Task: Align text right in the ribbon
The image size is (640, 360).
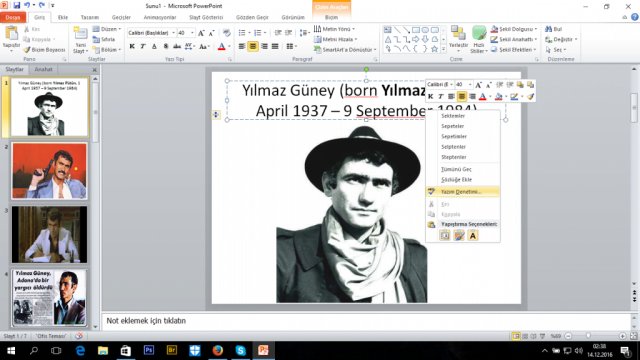Action: click(x=264, y=47)
